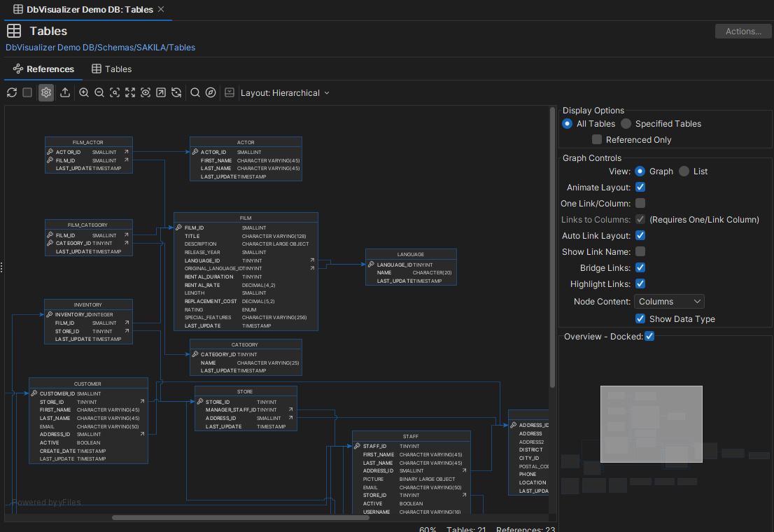The width and height of the screenshot is (774, 532).
Task: Switch to the Tables tab
Action: pos(119,69)
